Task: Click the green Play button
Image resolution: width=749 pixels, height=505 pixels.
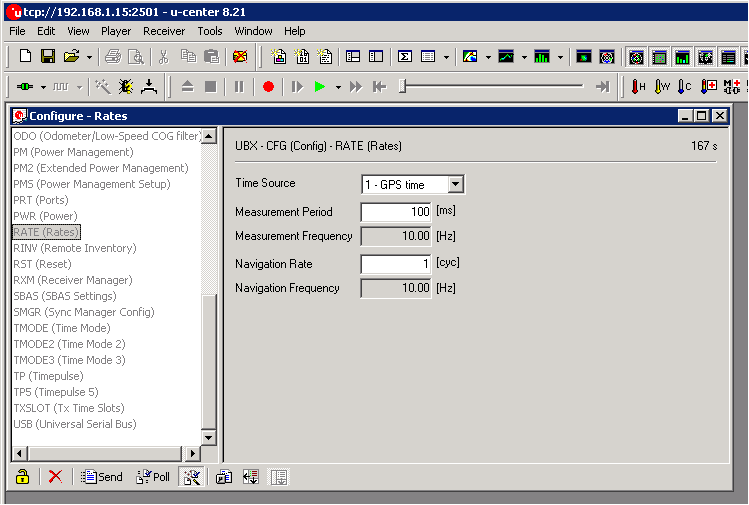Action: click(320, 86)
